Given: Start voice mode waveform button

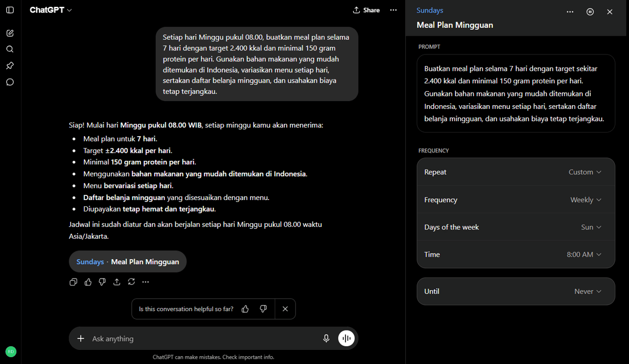Looking at the screenshot, I should pos(346,338).
